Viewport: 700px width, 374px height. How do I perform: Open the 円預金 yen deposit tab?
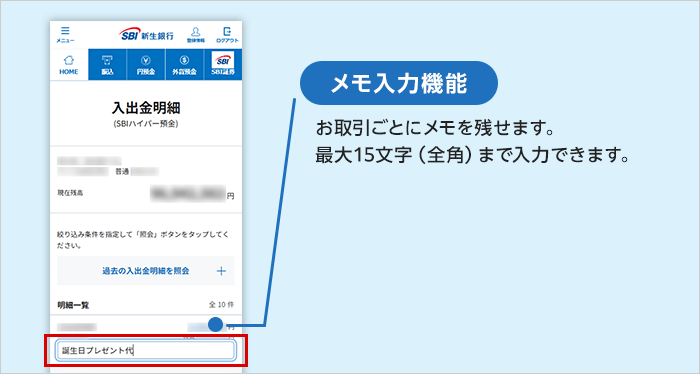pyautogui.click(x=146, y=65)
